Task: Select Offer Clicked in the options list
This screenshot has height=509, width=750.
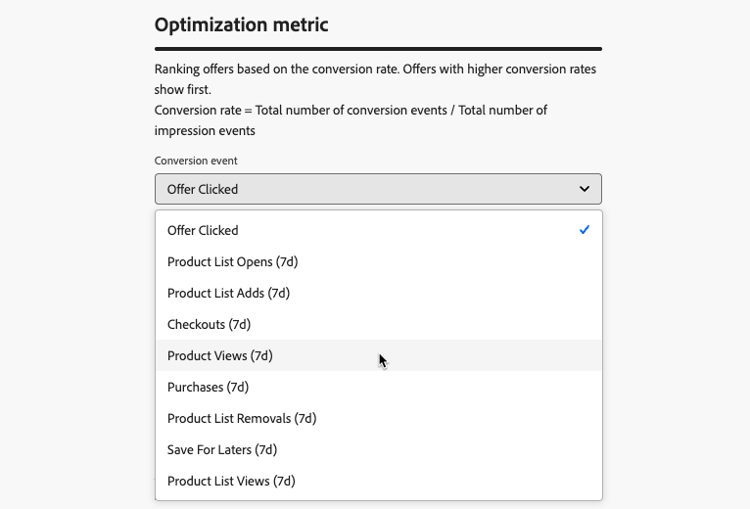Action: tap(203, 230)
